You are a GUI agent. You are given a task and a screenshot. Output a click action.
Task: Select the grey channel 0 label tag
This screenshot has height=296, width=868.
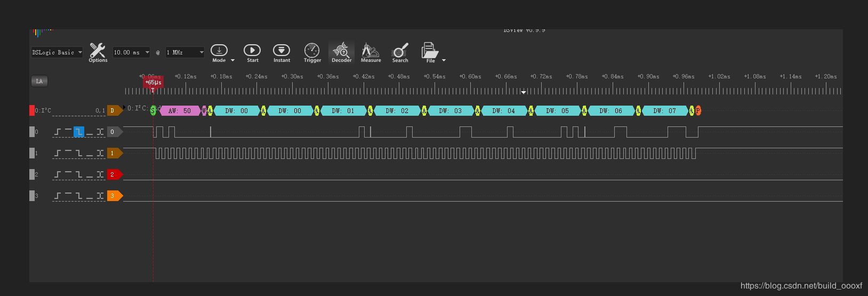pos(115,132)
